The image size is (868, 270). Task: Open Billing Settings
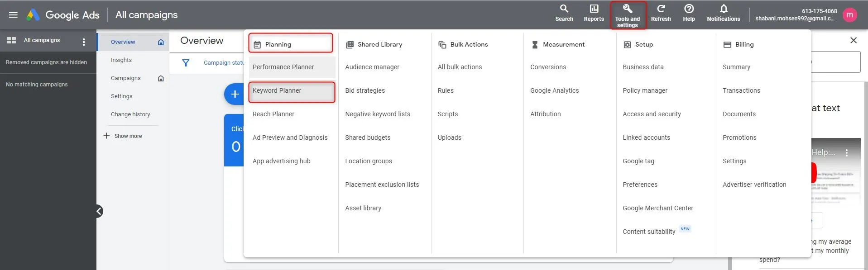pyautogui.click(x=734, y=161)
